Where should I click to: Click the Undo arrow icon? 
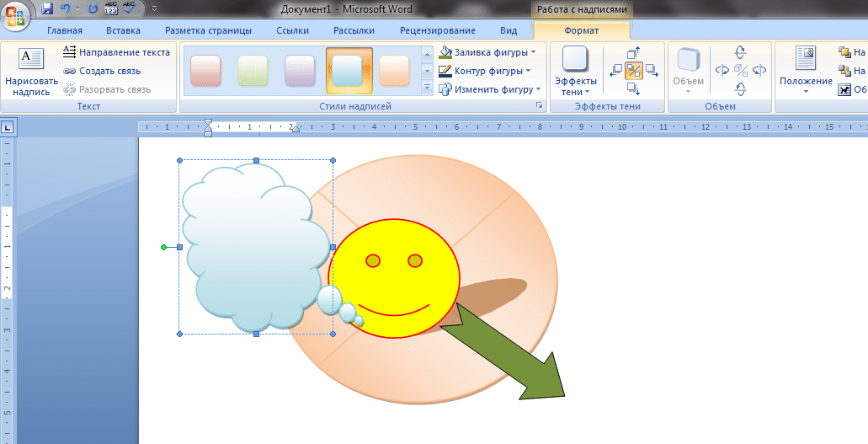66,8
